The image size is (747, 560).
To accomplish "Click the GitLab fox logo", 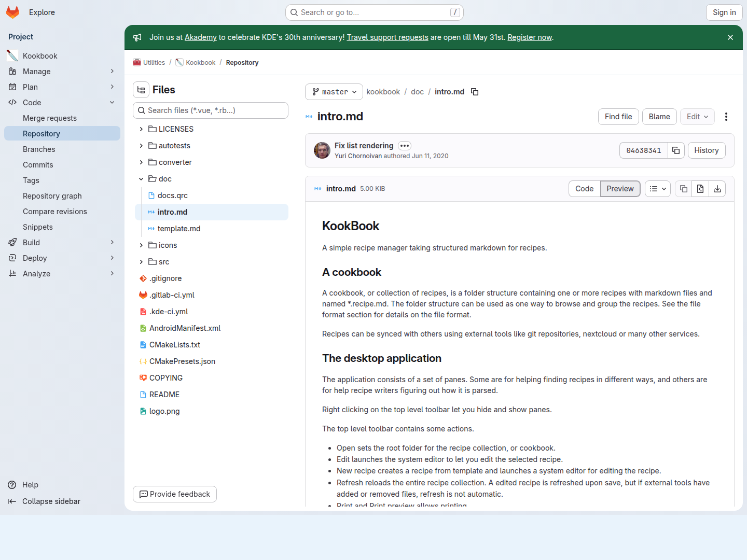I will click(x=13, y=12).
